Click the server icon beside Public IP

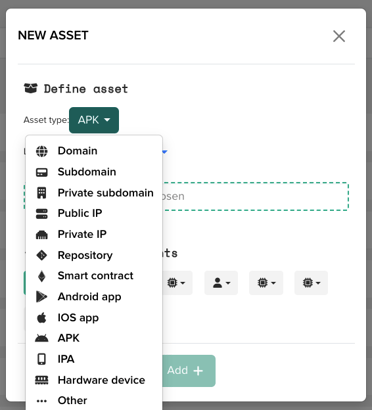click(42, 214)
